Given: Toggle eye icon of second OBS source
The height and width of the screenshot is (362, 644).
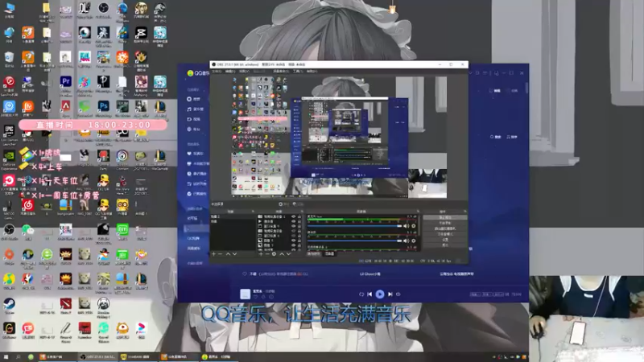Looking at the screenshot, I should tap(293, 221).
